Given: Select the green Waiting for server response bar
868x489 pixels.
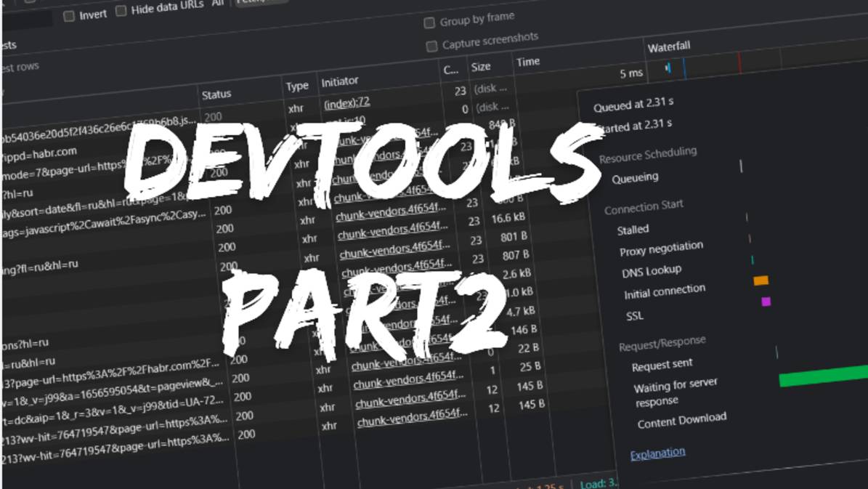Looking at the screenshot, I should [823, 376].
